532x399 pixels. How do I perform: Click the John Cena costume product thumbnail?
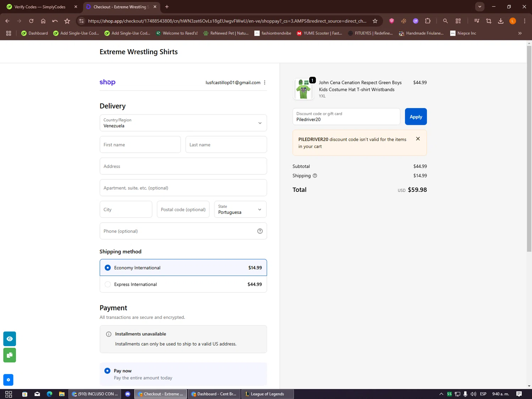pos(303,89)
